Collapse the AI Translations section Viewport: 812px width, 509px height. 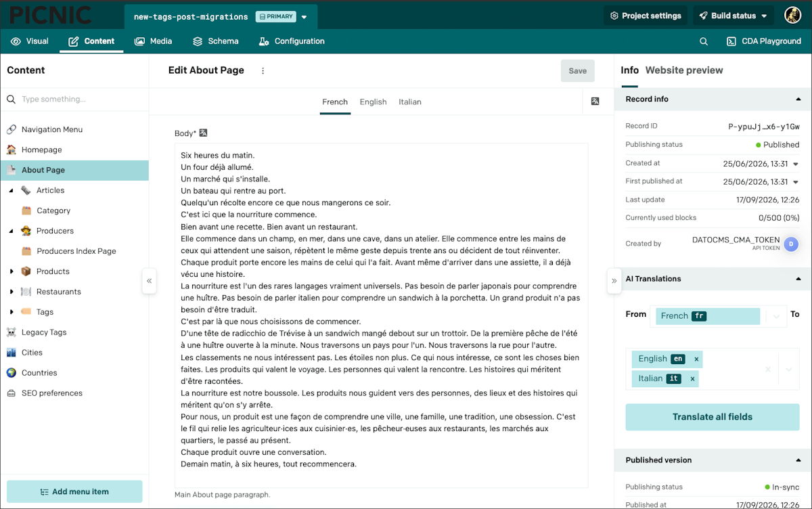coord(798,279)
